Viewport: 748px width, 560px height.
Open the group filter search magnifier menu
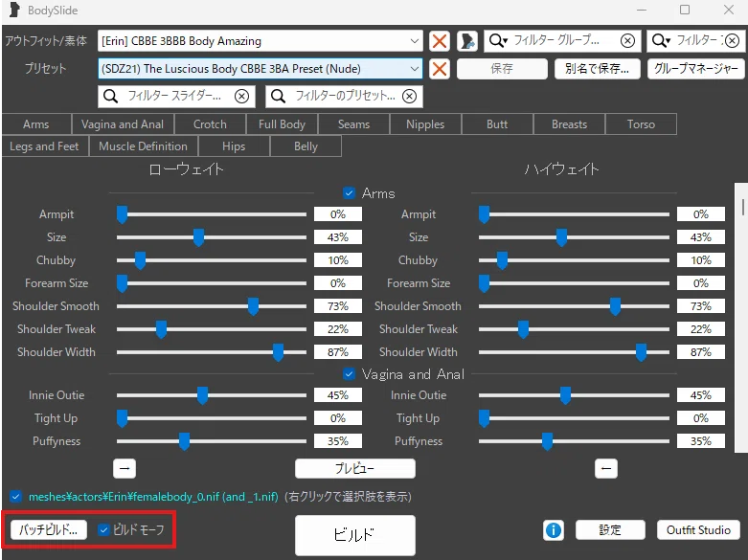(x=499, y=41)
